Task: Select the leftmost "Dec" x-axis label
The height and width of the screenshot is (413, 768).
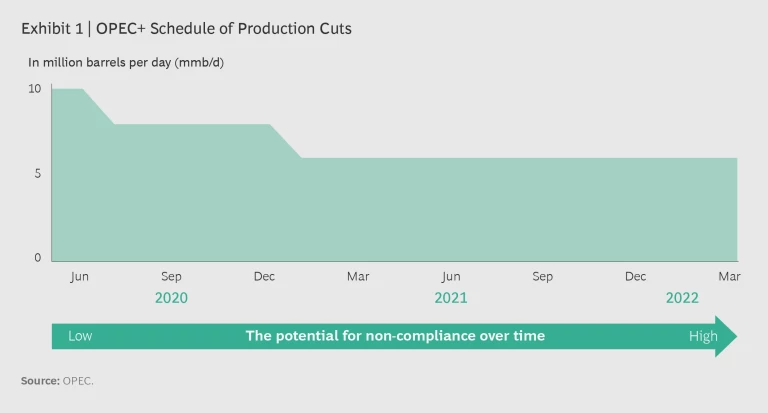Action: click(264, 276)
